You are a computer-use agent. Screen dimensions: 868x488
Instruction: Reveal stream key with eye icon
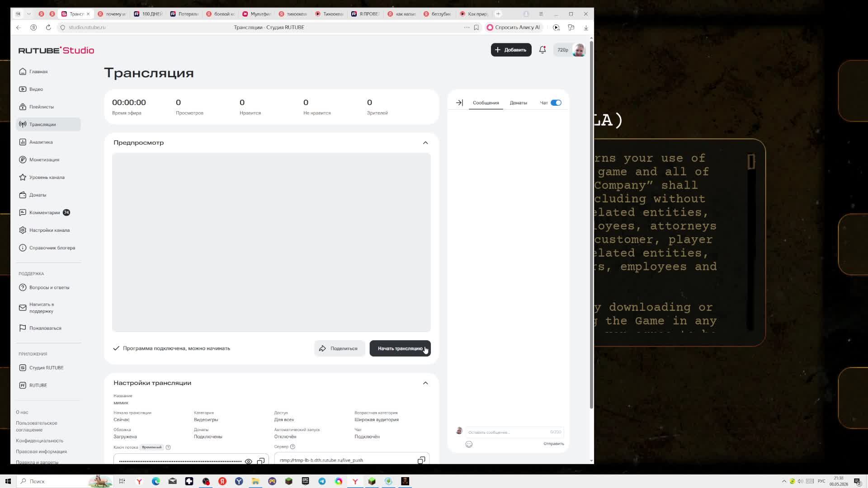(248, 461)
